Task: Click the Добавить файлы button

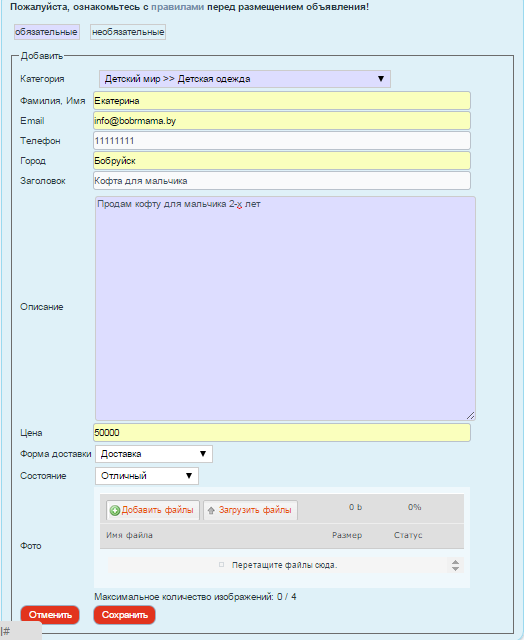Action: (x=153, y=510)
